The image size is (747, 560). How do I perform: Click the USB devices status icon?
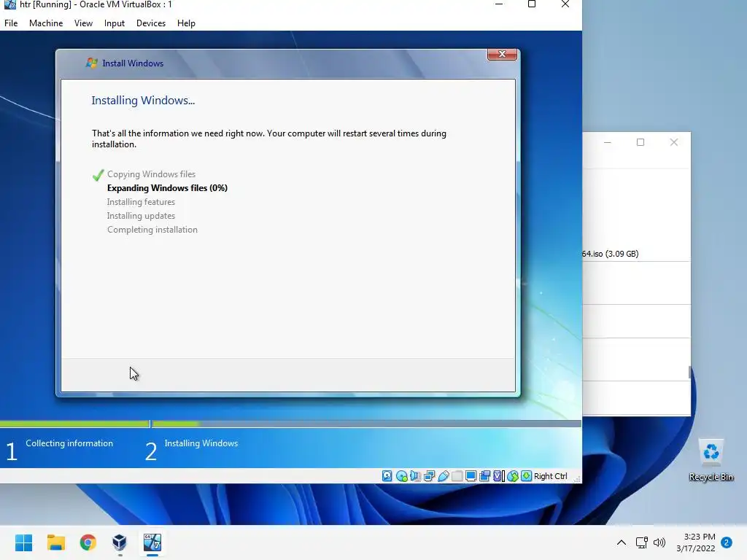tap(443, 475)
